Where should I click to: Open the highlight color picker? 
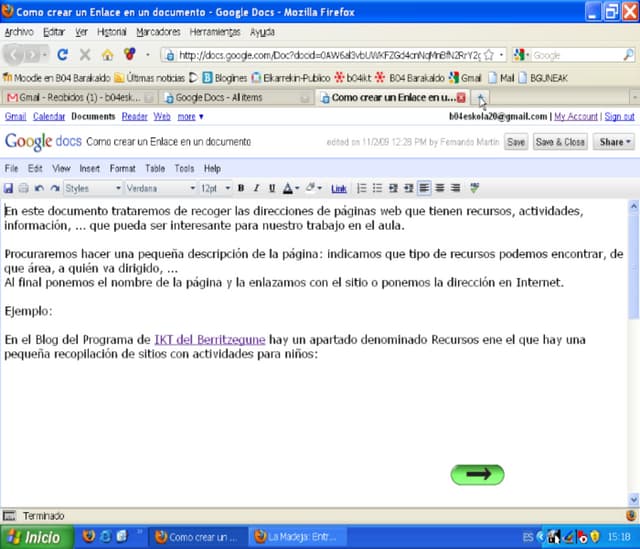(314, 188)
